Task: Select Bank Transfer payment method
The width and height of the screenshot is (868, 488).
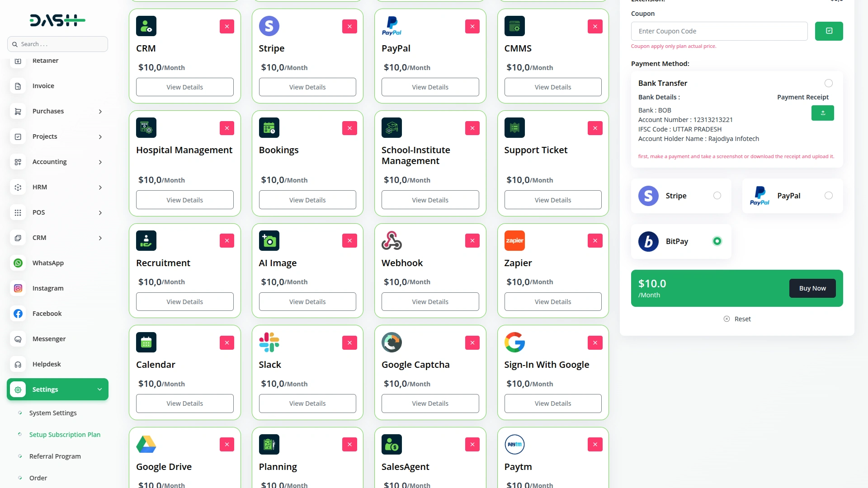Action: click(828, 83)
